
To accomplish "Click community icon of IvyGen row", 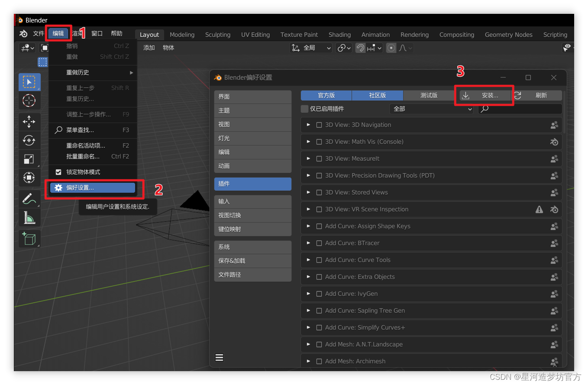I will tap(554, 294).
